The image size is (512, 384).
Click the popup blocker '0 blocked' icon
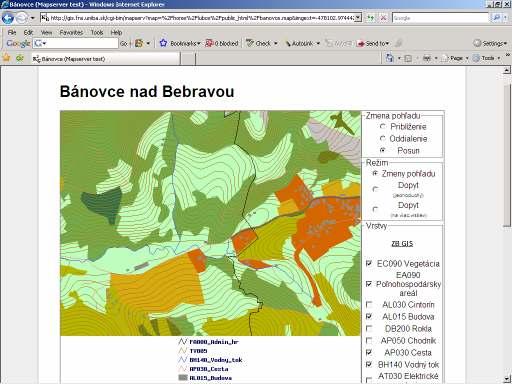tap(221, 43)
